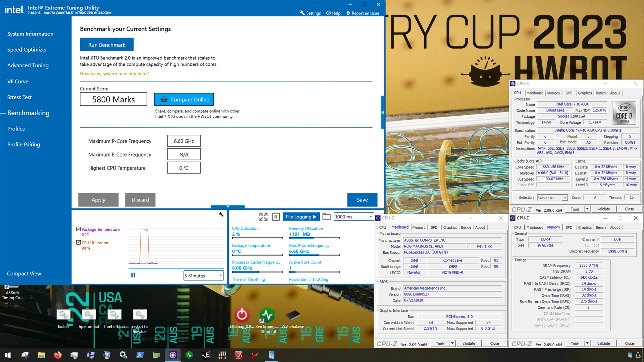644x362 pixels.
Task: Open Bench tab in top CPU-Z window
Action: click(x=601, y=93)
